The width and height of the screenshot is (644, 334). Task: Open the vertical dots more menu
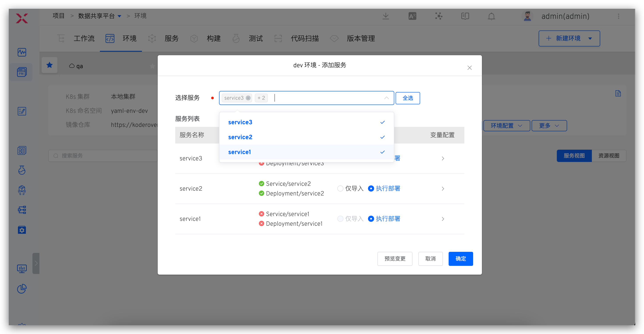(619, 16)
